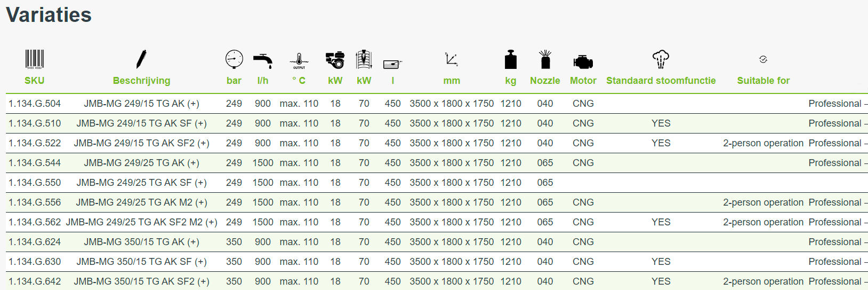Click the Variaties heading

[49, 15]
